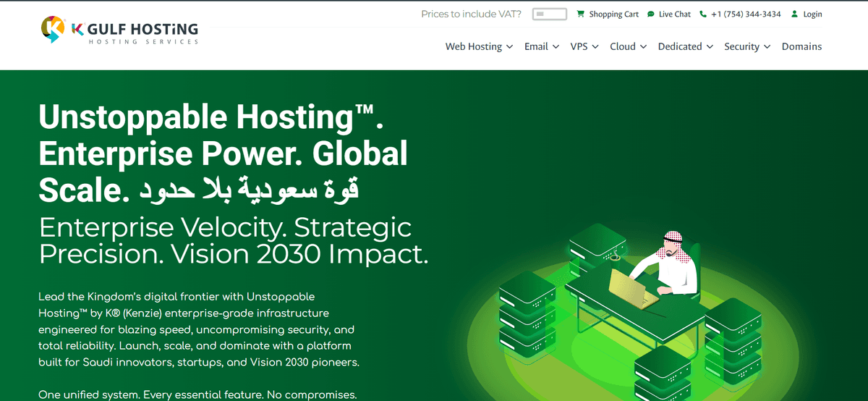Screen dimensions: 868x401
Task: Open the Cloud menu item
Action: [622, 46]
